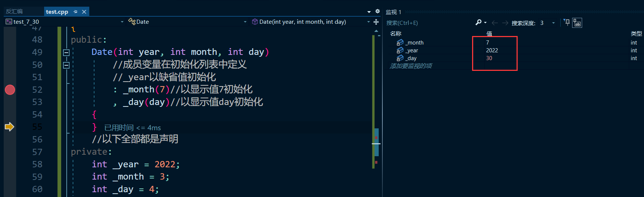Viewport: 644px width, 197px height.
Task: Click line number 58 in the gutter
Action: pyautogui.click(x=37, y=164)
